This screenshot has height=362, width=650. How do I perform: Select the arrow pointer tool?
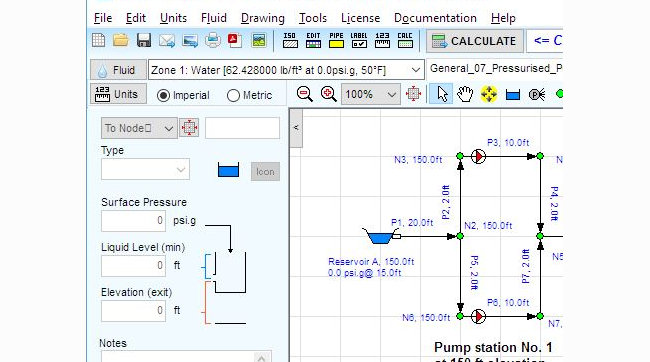pos(441,94)
